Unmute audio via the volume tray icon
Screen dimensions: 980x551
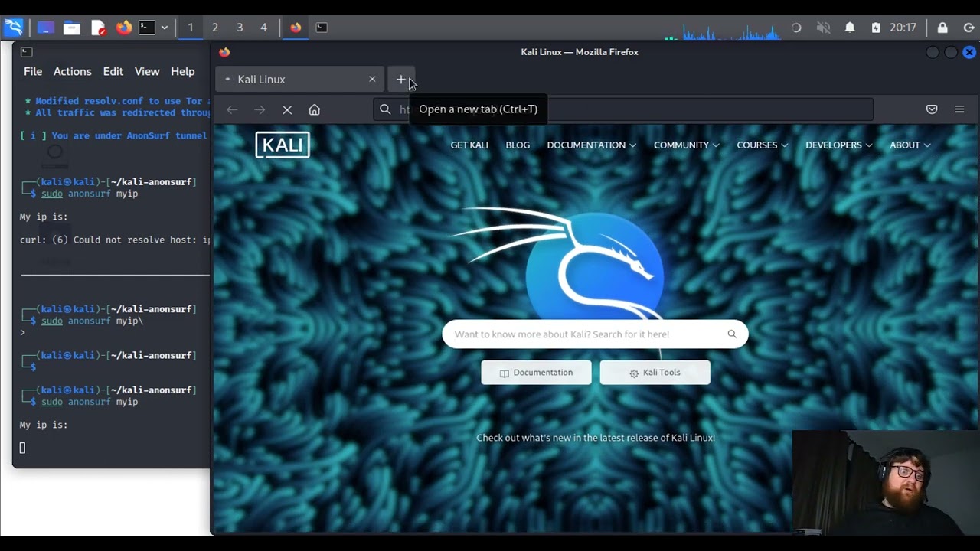coord(823,28)
